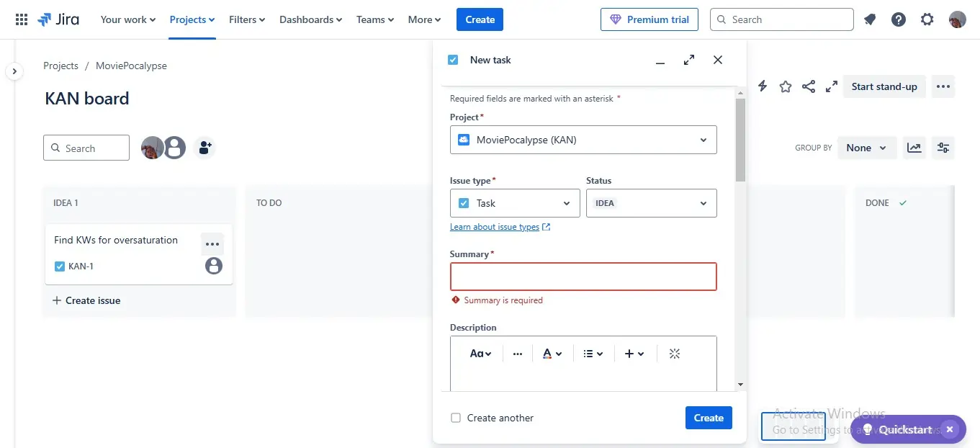Click assignee avatar on KAN-1 card
This screenshot has width=980, height=448.
[214, 266]
